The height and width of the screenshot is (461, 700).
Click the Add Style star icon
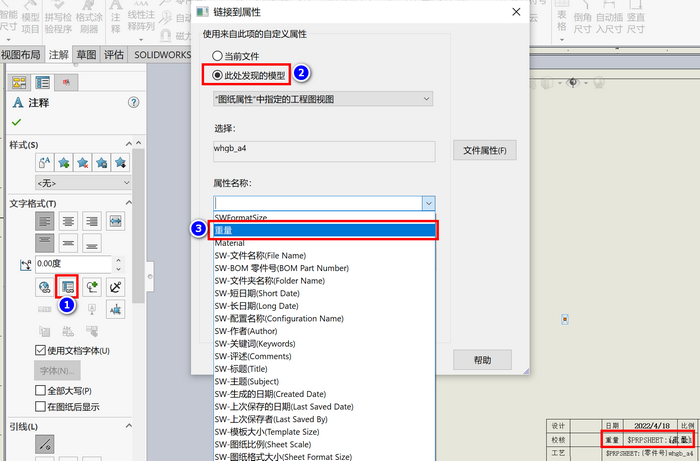(x=64, y=162)
